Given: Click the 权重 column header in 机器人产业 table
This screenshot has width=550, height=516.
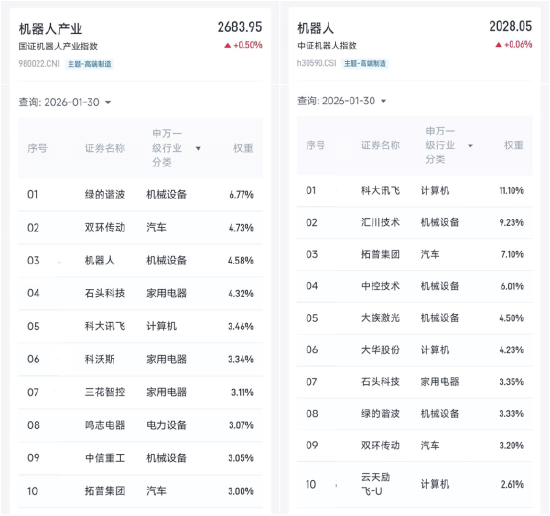Looking at the screenshot, I should pos(243,148).
